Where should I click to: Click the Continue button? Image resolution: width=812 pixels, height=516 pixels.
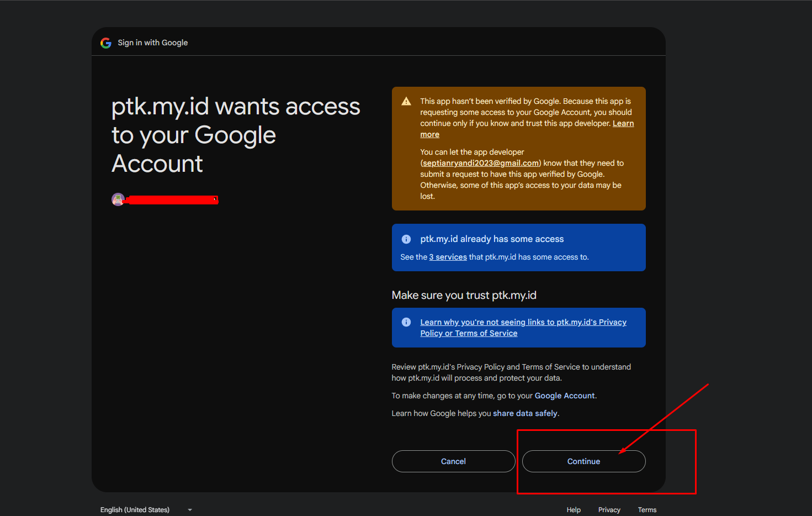[583, 461]
